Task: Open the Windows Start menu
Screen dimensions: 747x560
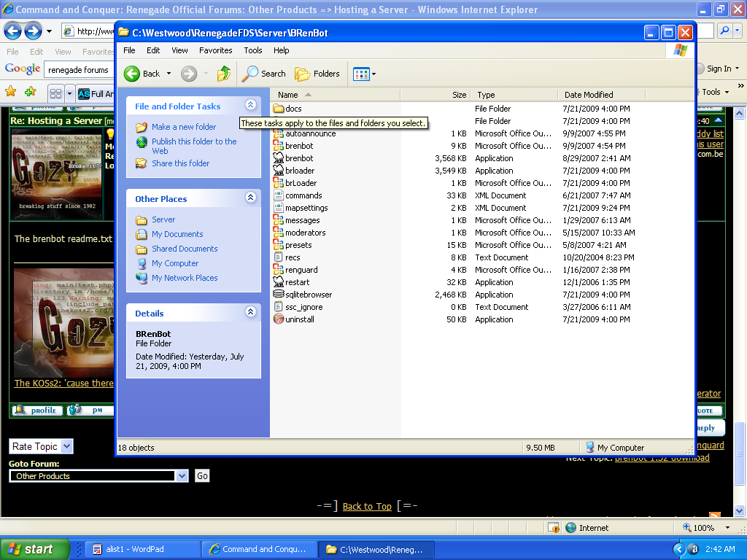Action: pos(34,549)
